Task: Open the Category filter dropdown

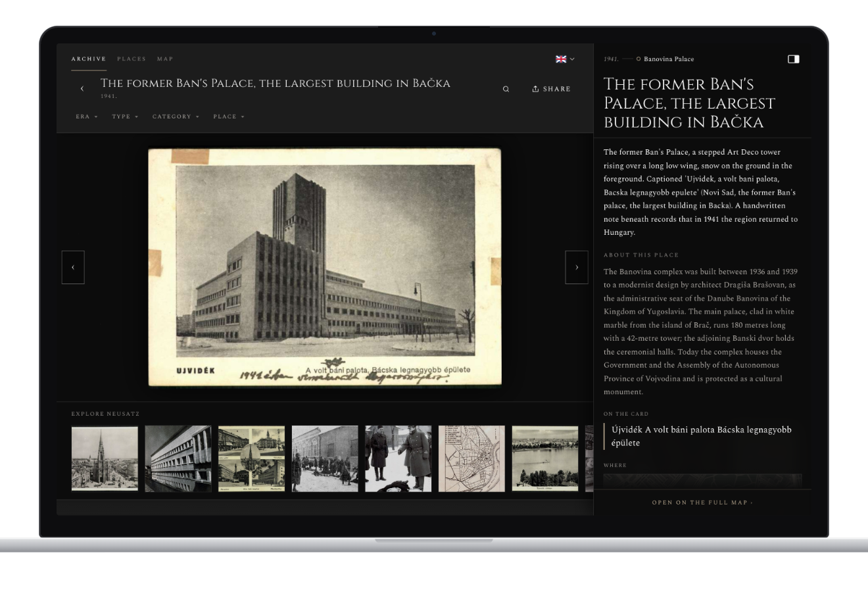Action: (x=176, y=116)
